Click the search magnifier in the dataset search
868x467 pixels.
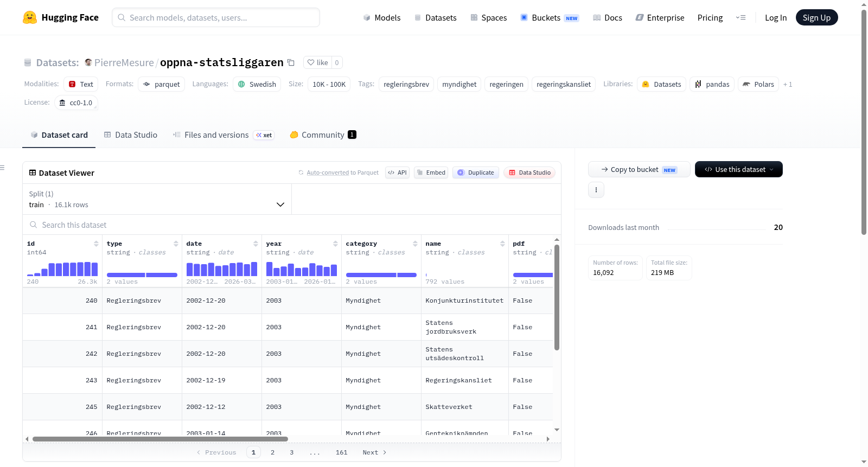[x=34, y=225]
